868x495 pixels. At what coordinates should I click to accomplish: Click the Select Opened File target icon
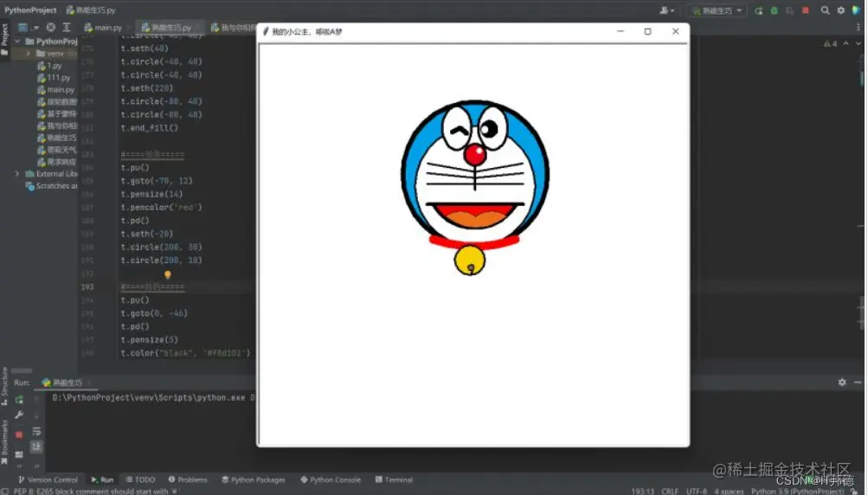[51, 27]
